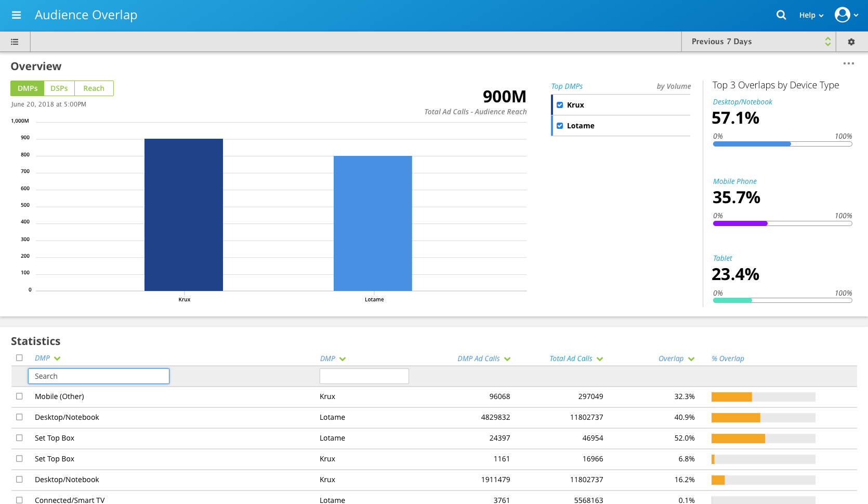Open the settings gear icon
The height and width of the screenshot is (504, 868).
[851, 42]
